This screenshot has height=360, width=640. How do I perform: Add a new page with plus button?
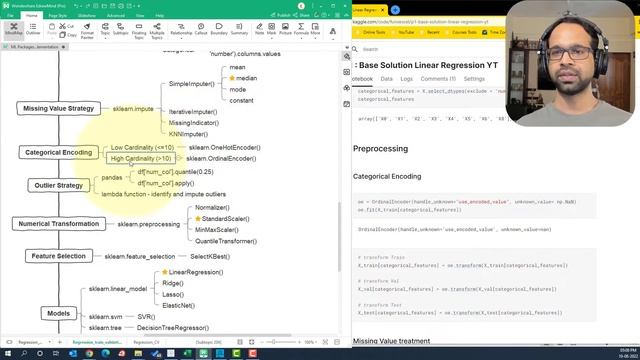pyautogui.click(x=60, y=342)
